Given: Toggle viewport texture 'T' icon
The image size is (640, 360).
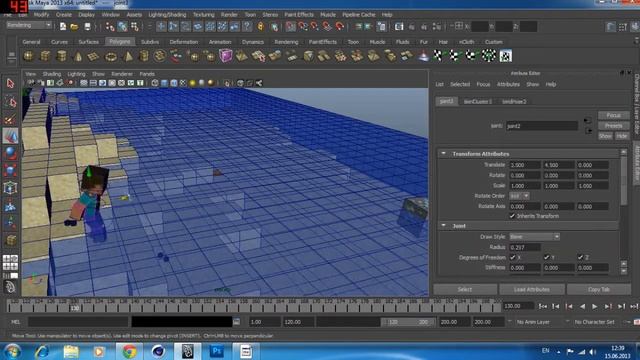Looking at the screenshot, I should [x=140, y=83].
